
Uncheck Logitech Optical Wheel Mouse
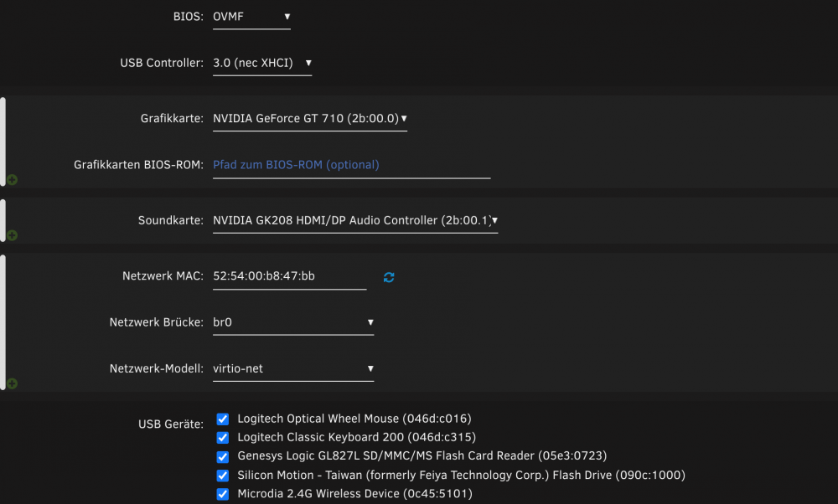tap(222, 419)
